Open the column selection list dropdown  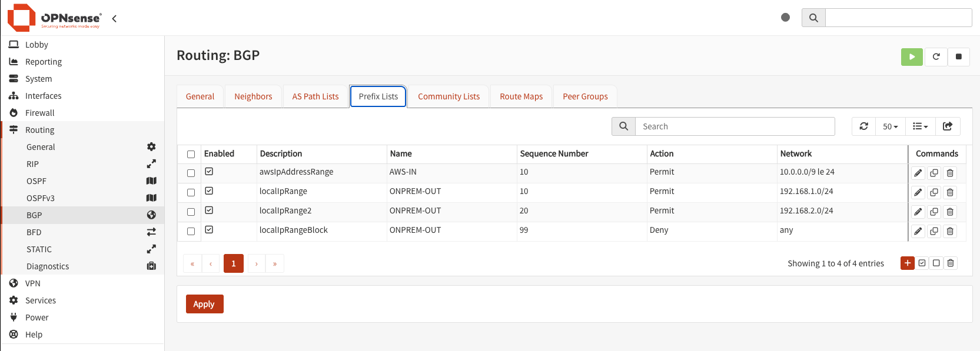tap(920, 126)
